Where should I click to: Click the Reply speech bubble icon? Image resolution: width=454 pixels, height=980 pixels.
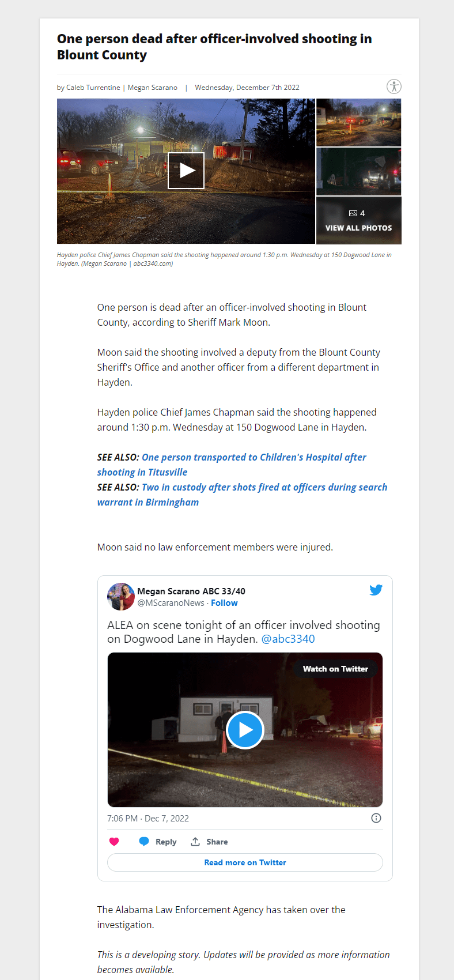pyautogui.click(x=144, y=842)
